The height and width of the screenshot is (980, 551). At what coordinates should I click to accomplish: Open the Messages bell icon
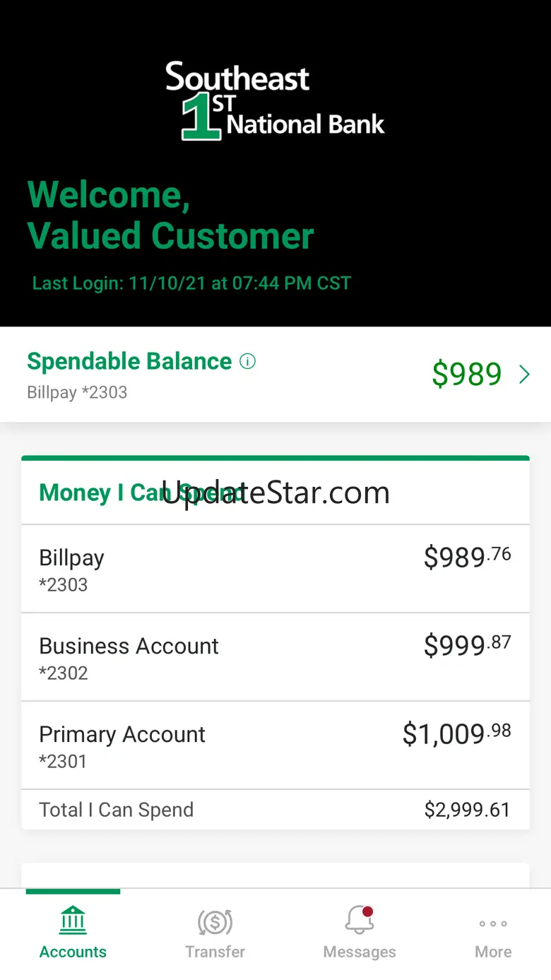click(x=359, y=921)
